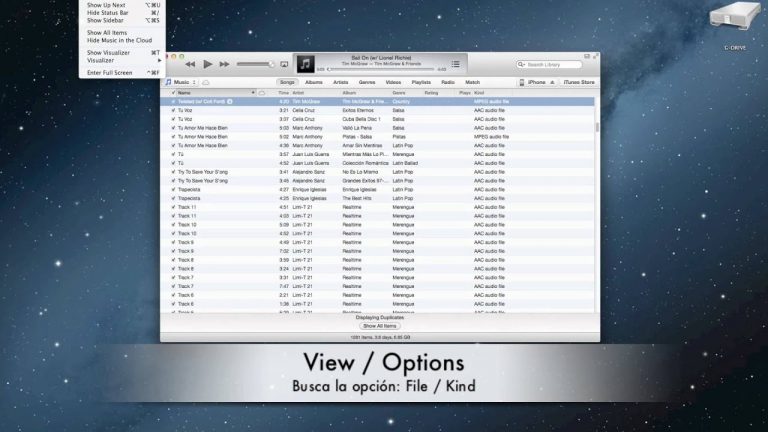The width and height of the screenshot is (768, 432).
Task: Click the window full screen arrows icon
Action: tap(595, 56)
